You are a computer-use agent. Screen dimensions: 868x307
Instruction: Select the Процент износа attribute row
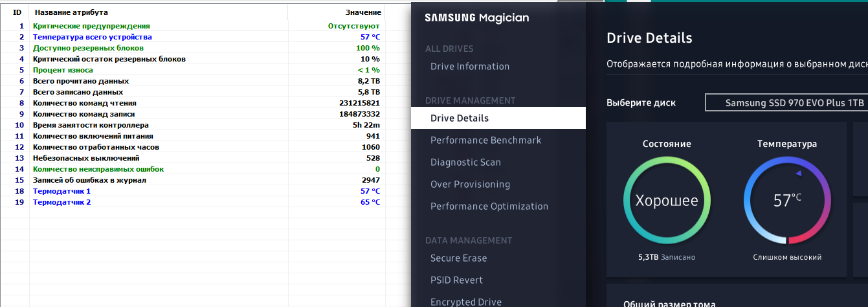tap(63, 70)
